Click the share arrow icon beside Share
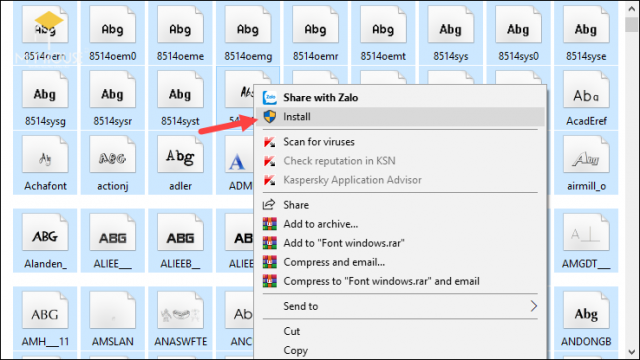 (269, 204)
